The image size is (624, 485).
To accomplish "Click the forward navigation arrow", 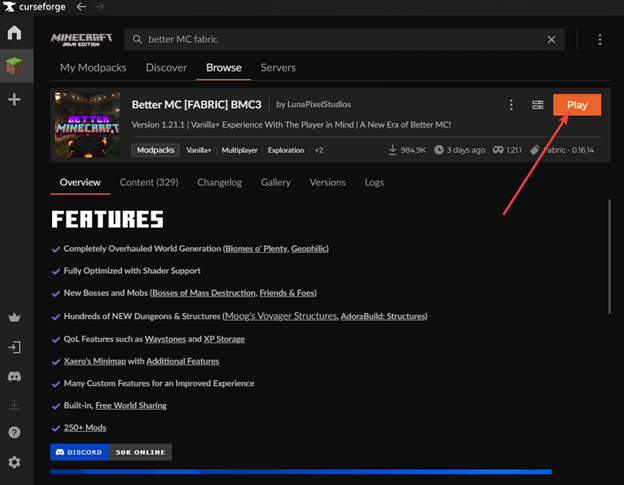I will (99, 7).
